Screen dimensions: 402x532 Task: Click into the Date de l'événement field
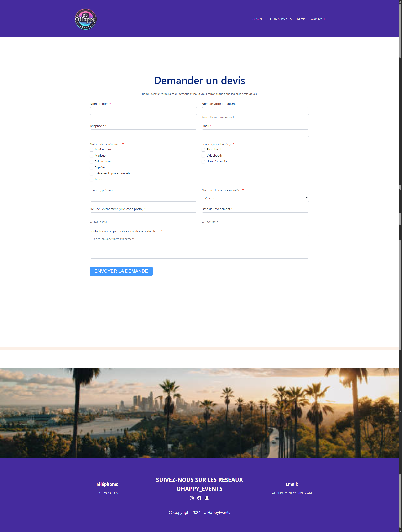pos(255,216)
